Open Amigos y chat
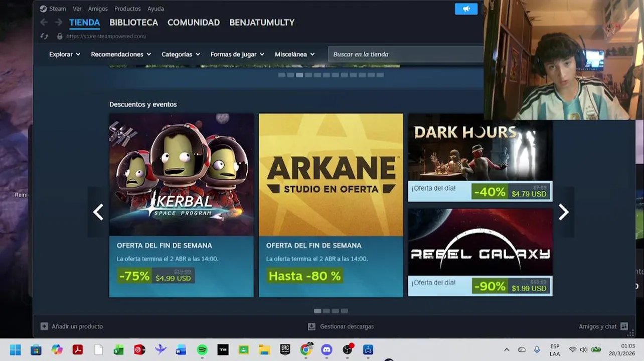 (x=598, y=326)
